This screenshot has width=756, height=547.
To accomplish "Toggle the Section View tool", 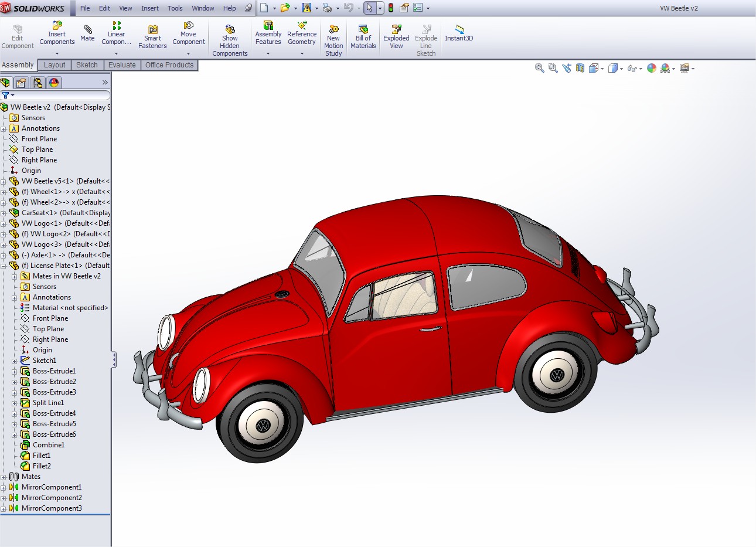I will [580, 69].
